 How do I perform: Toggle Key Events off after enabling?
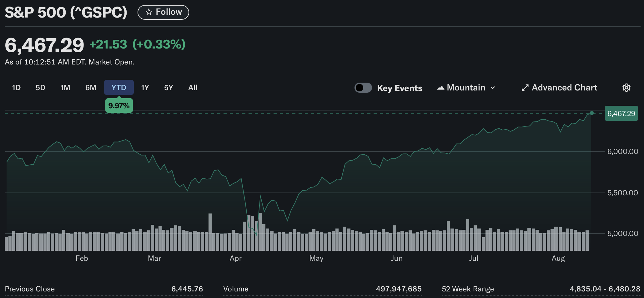[x=363, y=88]
